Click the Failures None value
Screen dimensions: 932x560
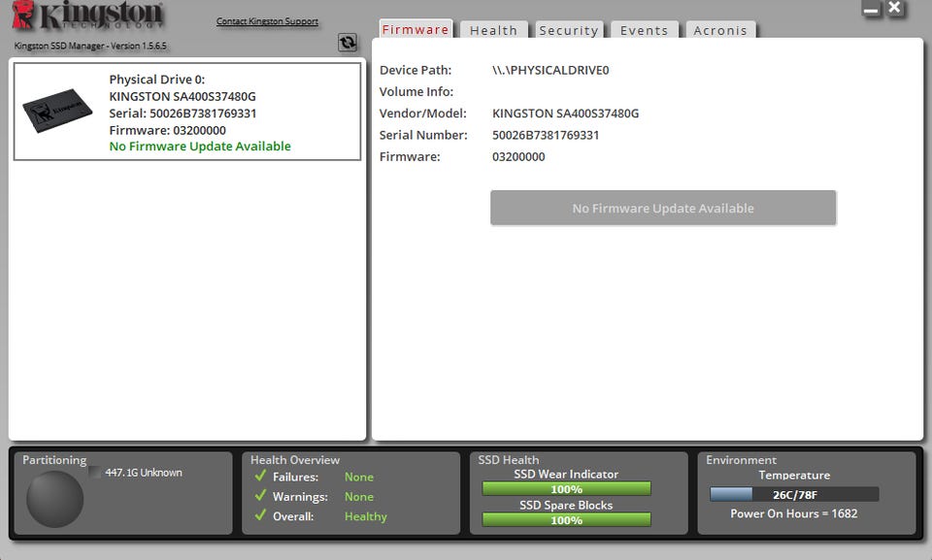(x=359, y=477)
